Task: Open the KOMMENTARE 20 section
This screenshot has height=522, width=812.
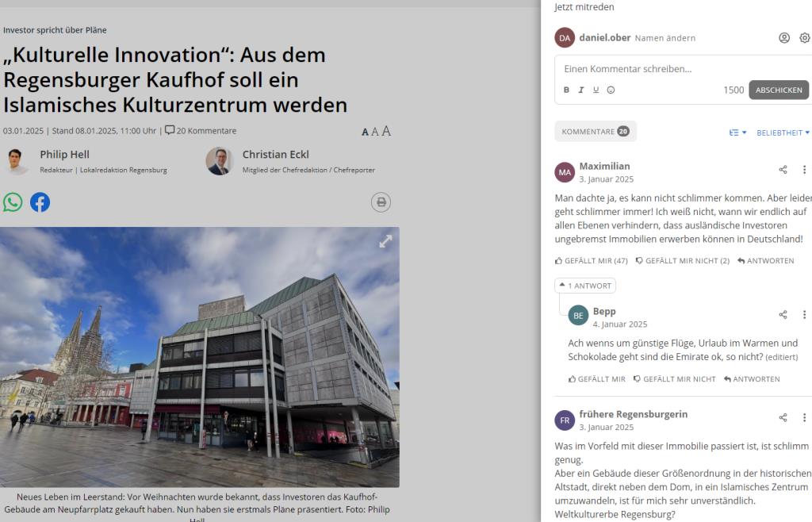Action: click(x=596, y=132)
